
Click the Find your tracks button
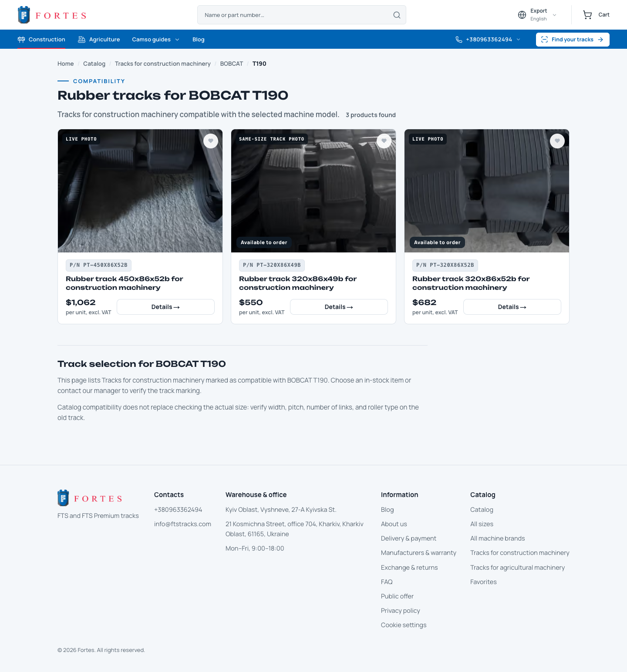pyautogui.click(x=573, y=40)
